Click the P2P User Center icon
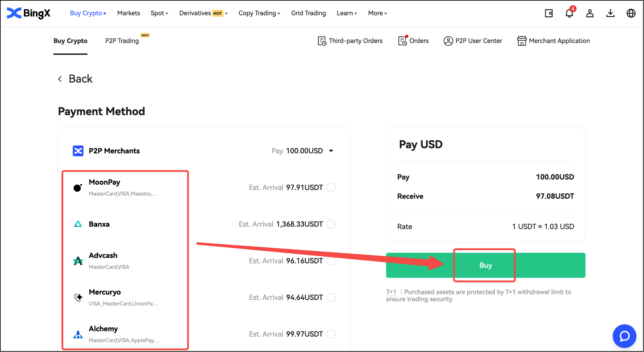Image resolution: width=644 pixels, height=352 pixels. coord(448,41)
